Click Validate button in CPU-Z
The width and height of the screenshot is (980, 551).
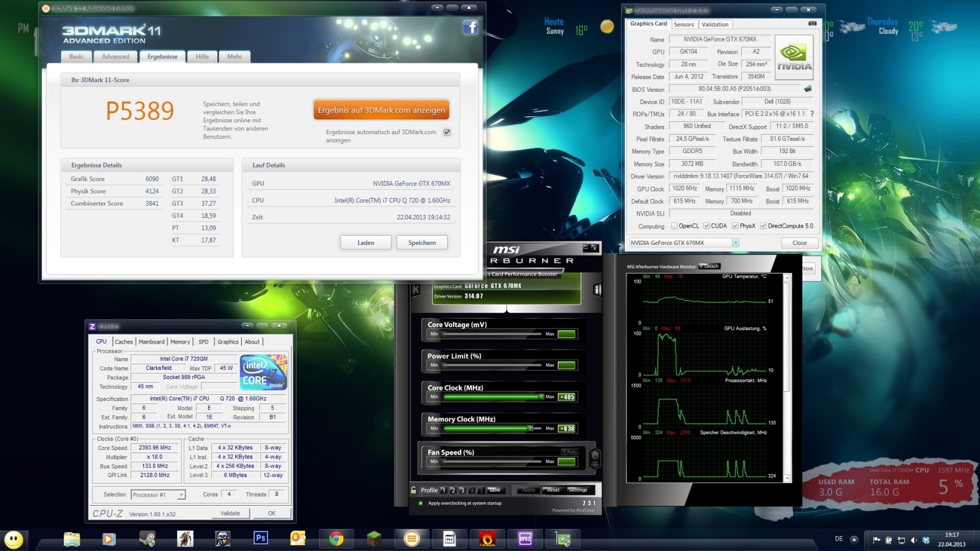(230, 513)
